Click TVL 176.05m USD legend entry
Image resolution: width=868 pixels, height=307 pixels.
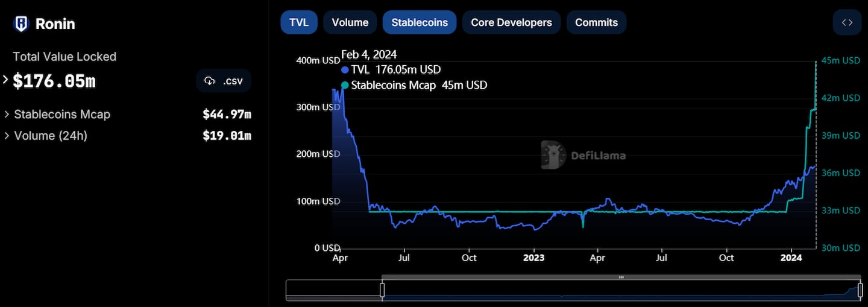point(391,70)
